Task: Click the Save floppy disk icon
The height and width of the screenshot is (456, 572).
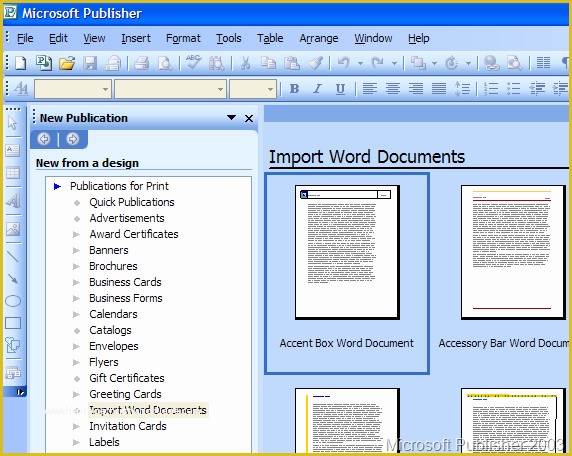Action: tap(90, 63)
